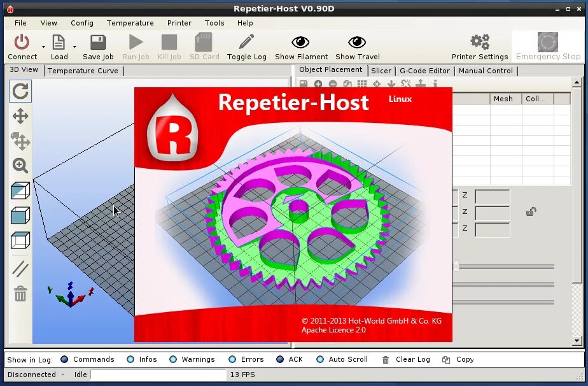Click the Disconnected status text
The width and height of the screenshot is (588, 386).
point(32,375)
